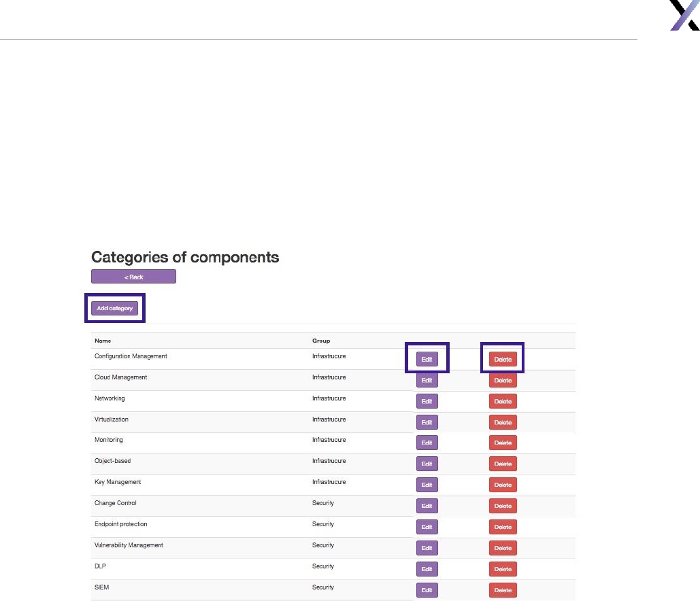The image size is (700, 601).
Task: Go back with the Back button
Action: 133,277
